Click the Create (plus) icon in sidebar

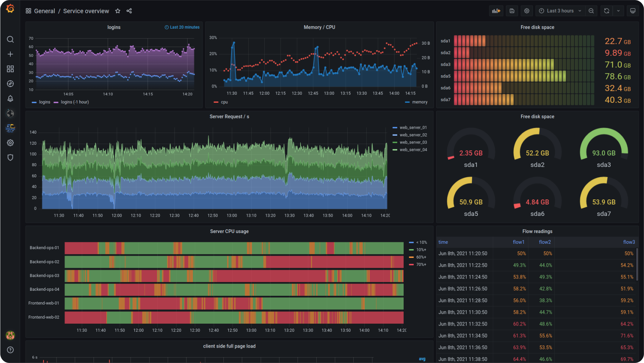pyautogui.click(x=10, y=54)
